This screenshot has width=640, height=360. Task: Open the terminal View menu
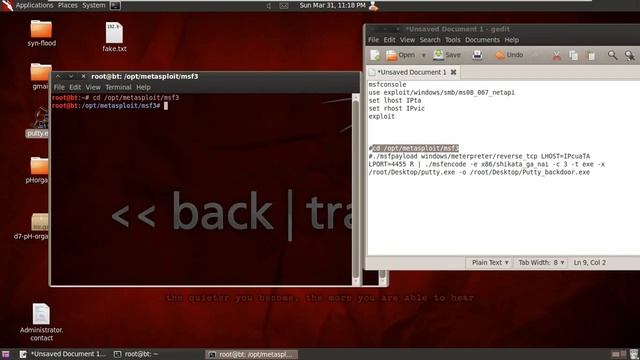(93, 87)
